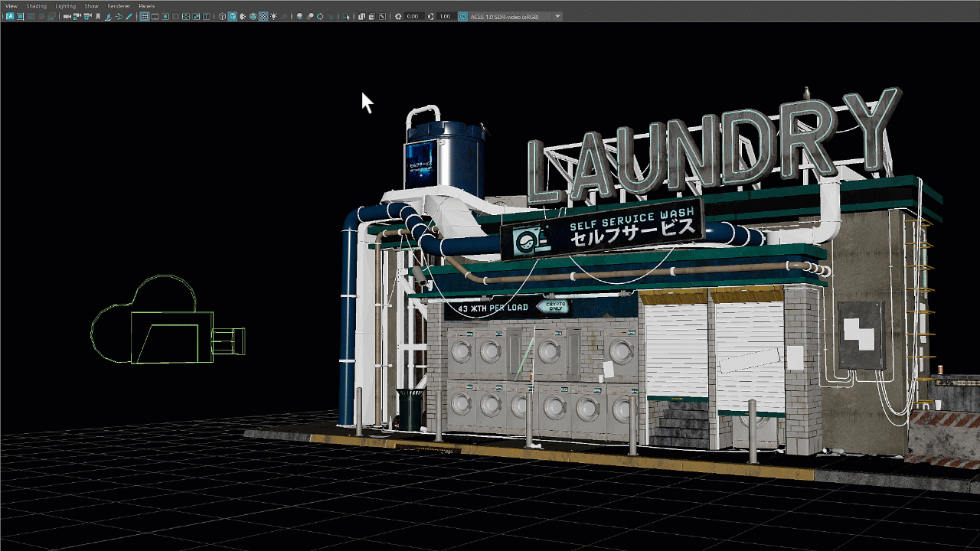The height and width of the screenshot is (551, 980).
Task: Toggle Textured display mode
Action: 263,16
